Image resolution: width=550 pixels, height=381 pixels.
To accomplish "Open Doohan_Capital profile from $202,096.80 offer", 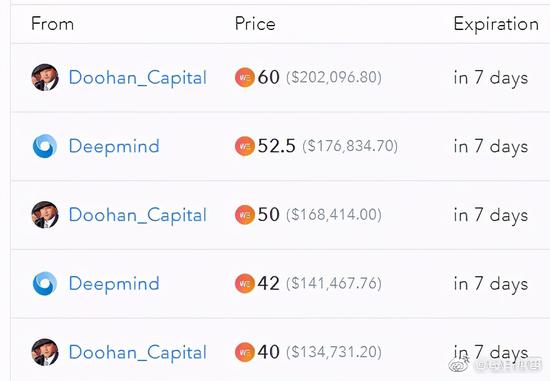I will 138,78.
